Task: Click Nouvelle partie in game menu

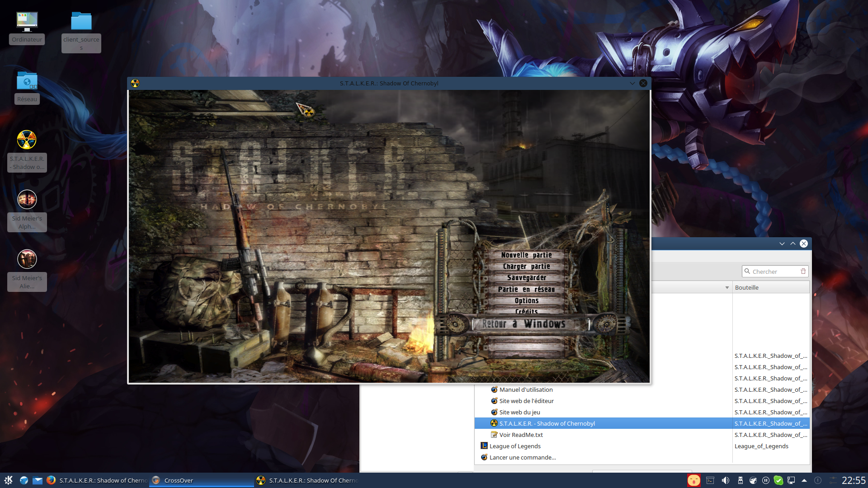Action: 526,255
